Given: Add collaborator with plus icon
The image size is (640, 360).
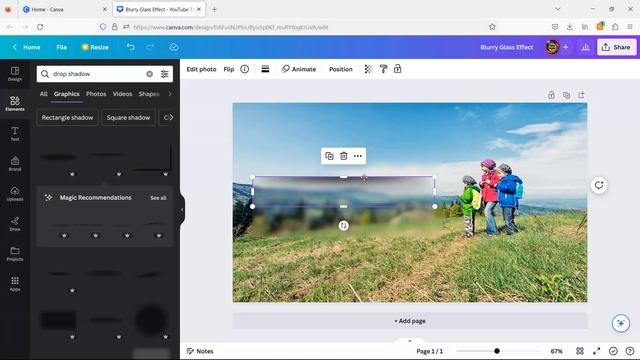Looking at the screenshot, I should (x=566, y=47).
